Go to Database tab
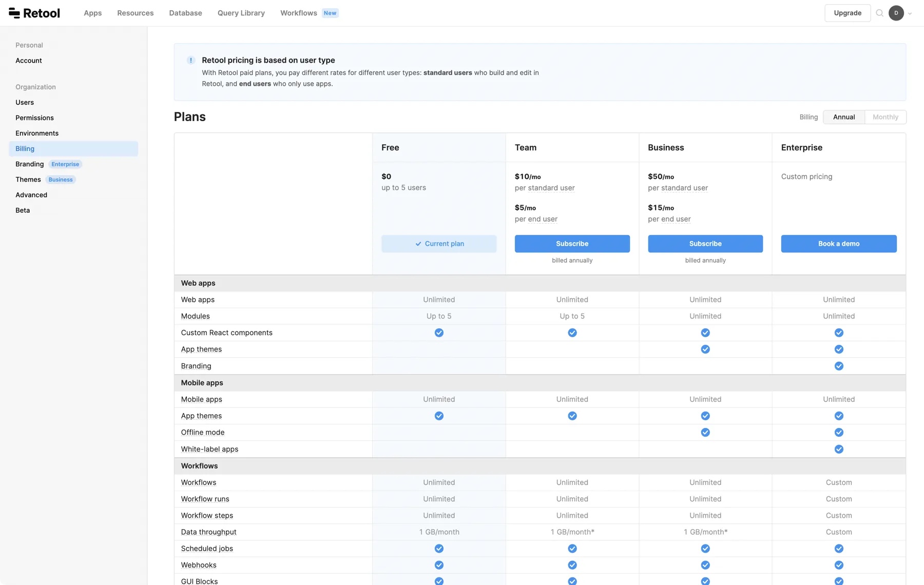 pyautogui.click(x=185, y=13)
